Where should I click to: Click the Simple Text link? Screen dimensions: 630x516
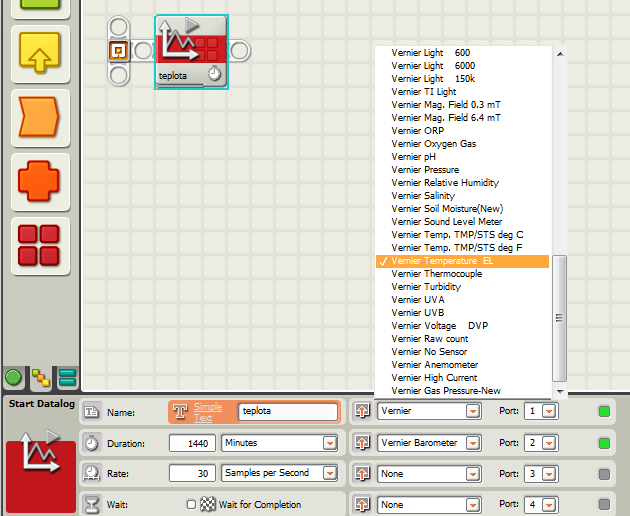207,412
